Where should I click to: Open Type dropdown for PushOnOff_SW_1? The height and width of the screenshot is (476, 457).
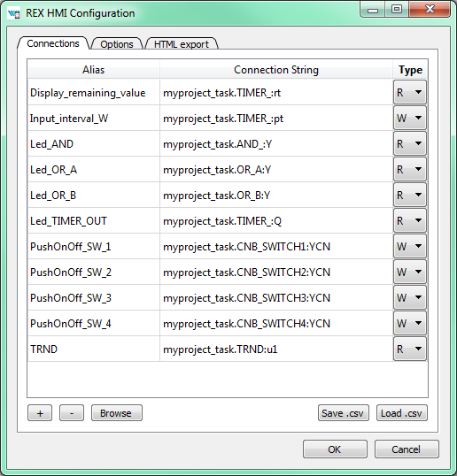point(409,246)
